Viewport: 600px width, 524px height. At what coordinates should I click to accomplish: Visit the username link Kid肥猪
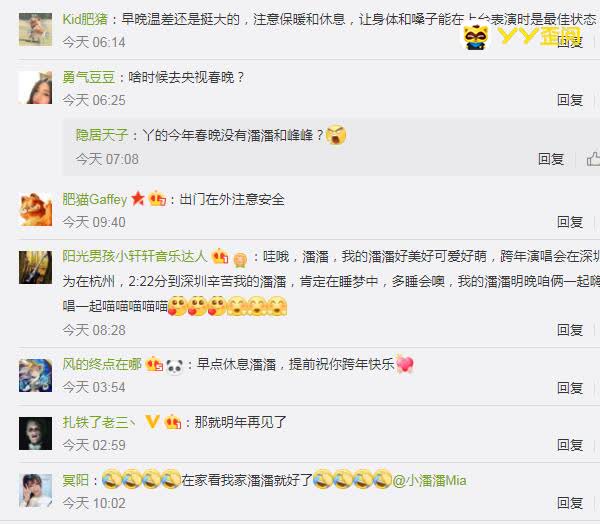(85, 19)
